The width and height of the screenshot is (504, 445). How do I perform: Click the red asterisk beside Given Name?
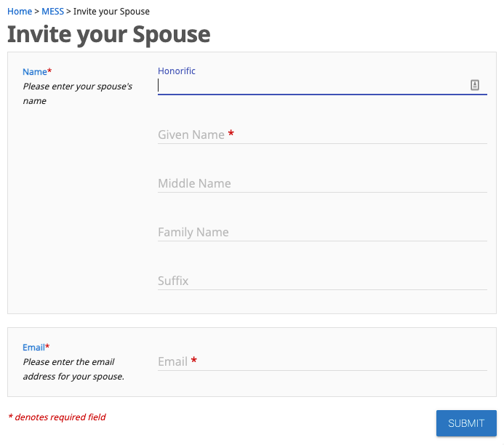231,133
